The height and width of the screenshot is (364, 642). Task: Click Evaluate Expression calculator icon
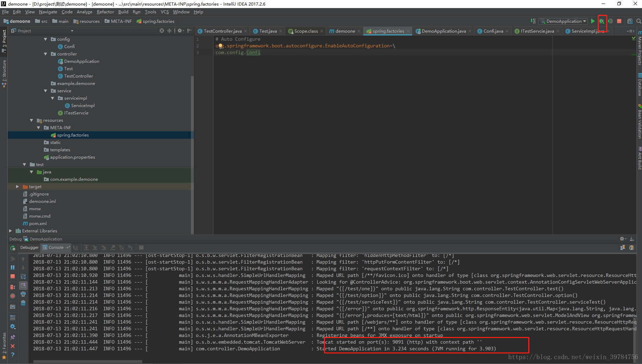141,247
